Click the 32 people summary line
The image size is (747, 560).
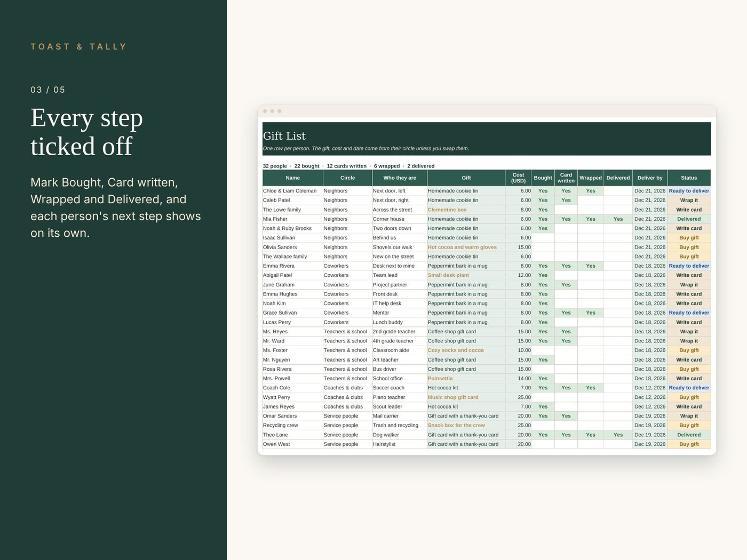(348, 166)
